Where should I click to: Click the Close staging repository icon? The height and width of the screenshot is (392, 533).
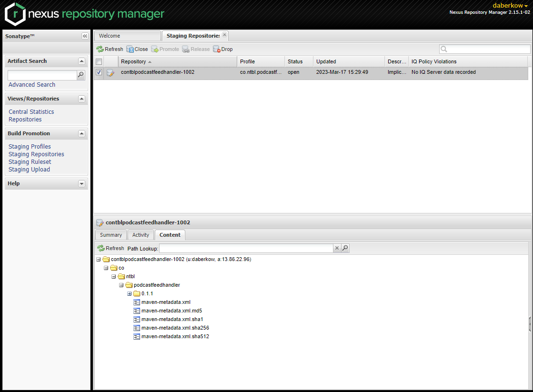click(130, 49)
